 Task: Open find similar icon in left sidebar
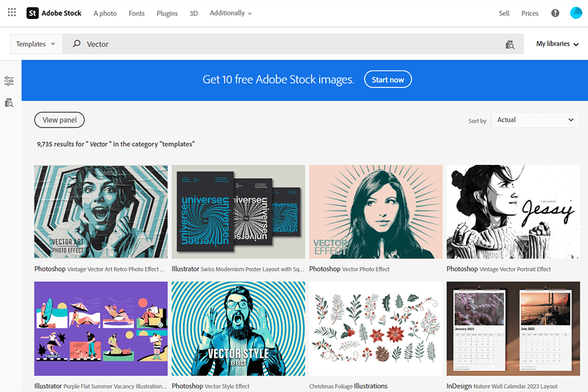[9, 103]
